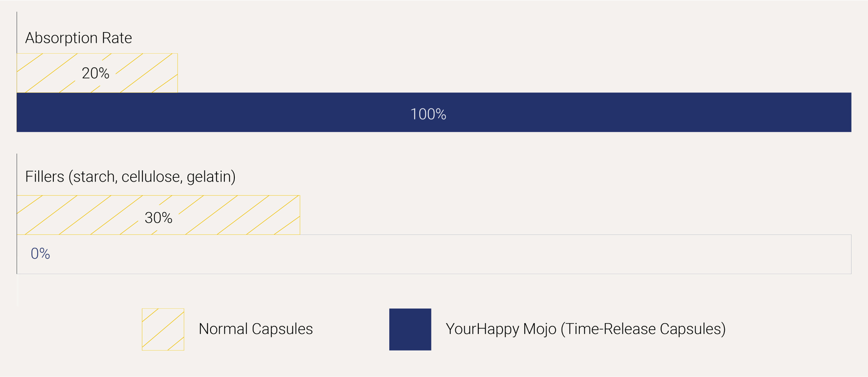868x377 pixels.
Task: Click the empty outlined 0% fillers bar
Action: (x=434, y=254)
